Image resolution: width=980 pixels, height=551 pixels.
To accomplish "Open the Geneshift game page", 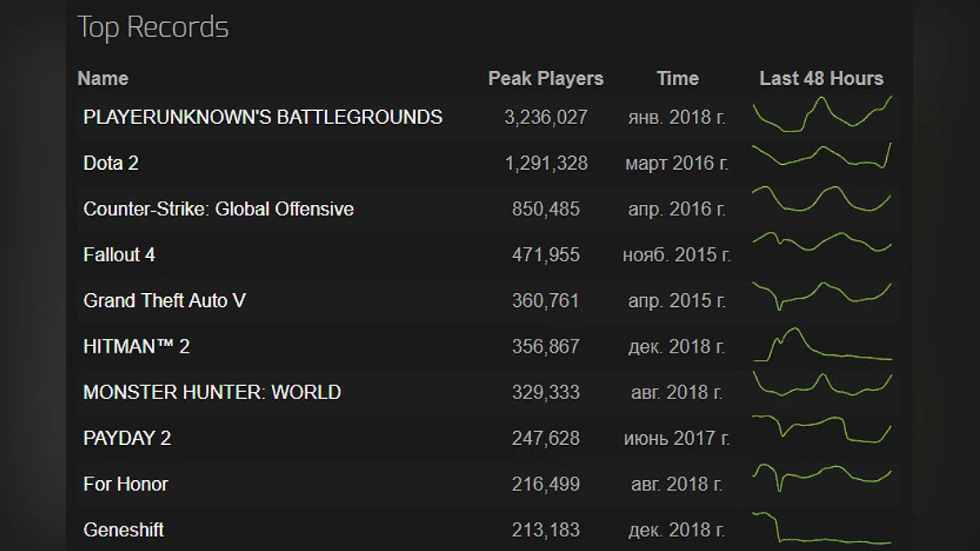I will pos(123,529).
